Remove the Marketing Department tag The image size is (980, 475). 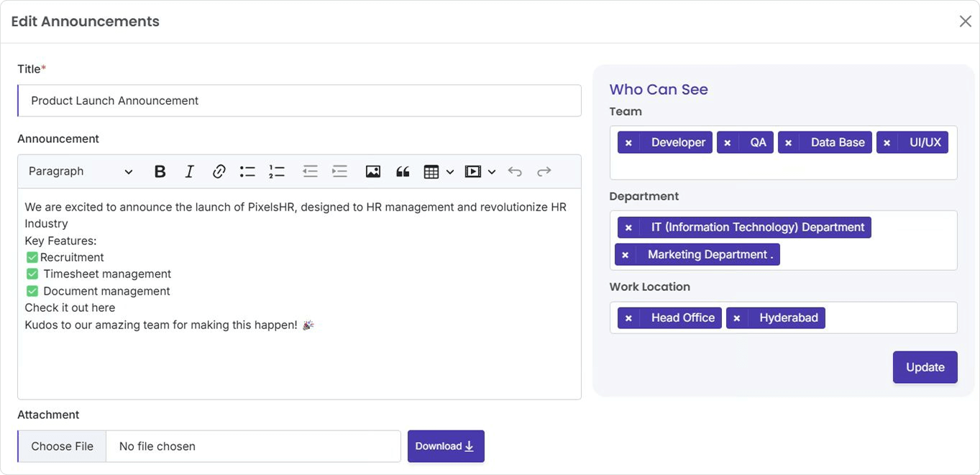pyautogui.click(x=626, y=255)
